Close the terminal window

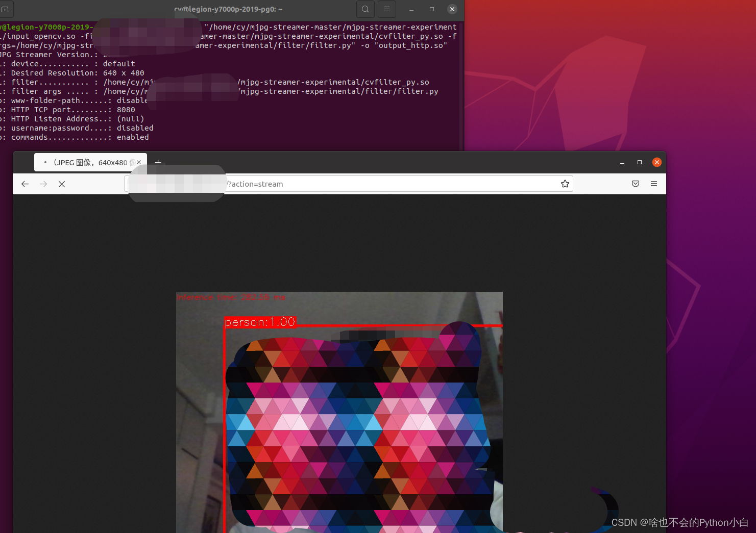[452, 9]
